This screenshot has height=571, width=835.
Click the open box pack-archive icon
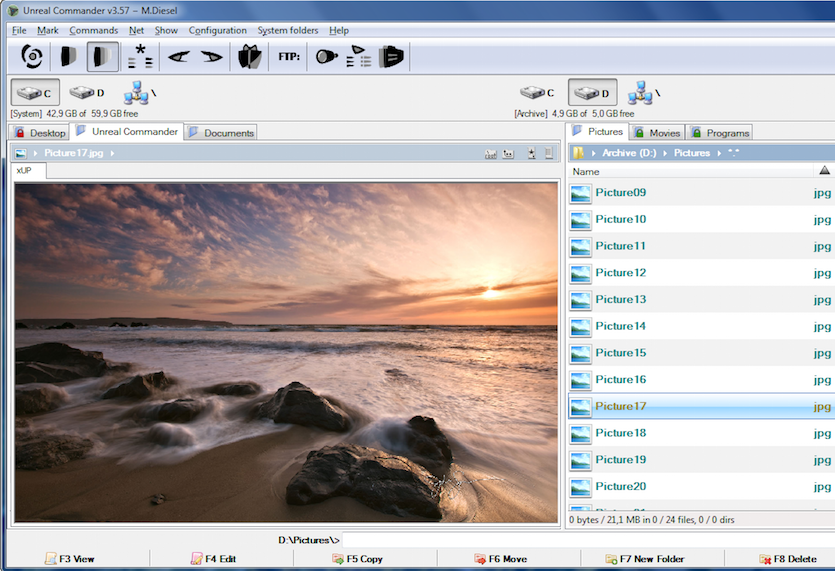[249, 56]
